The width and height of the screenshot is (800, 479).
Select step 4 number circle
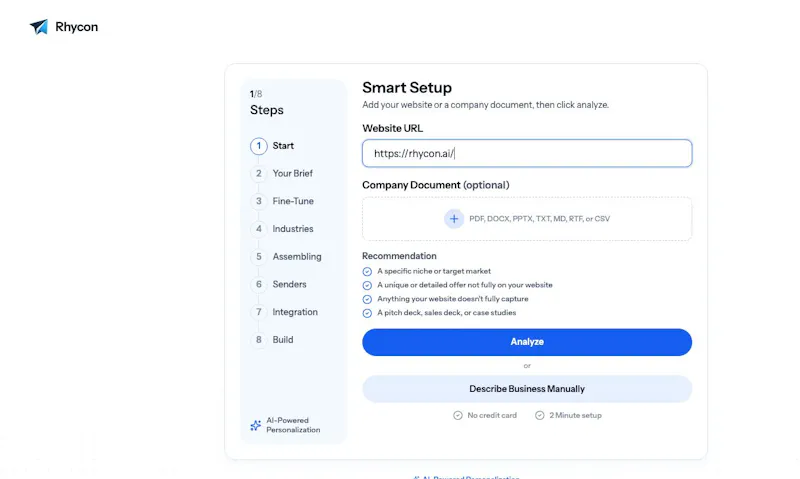[x=259, y=229]
